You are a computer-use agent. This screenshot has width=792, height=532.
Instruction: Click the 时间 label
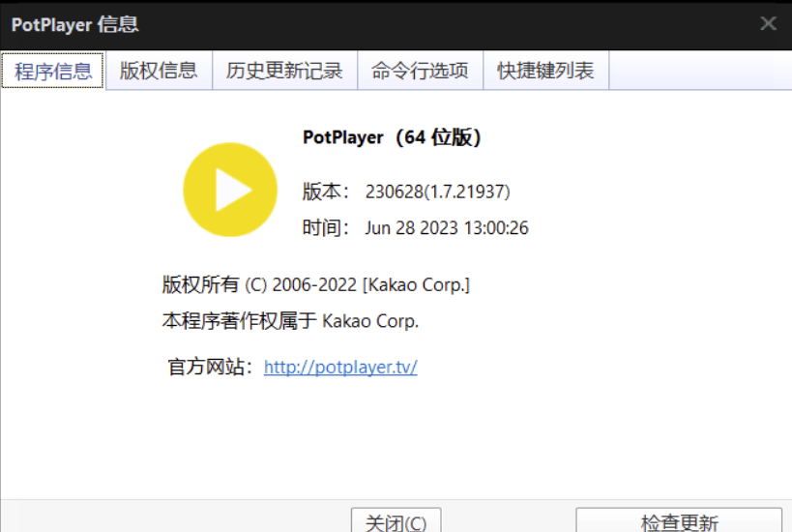(x=325, y=228)
